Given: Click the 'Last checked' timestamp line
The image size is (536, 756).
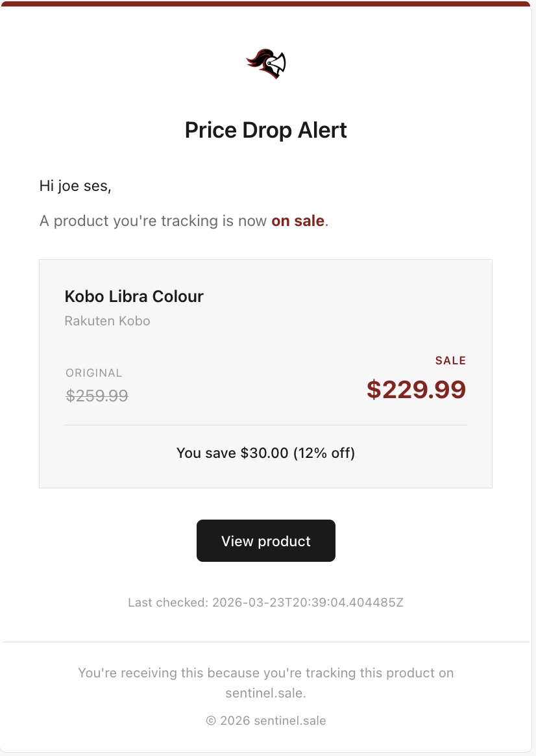Looking at the screenshot, I should point(266,602).
